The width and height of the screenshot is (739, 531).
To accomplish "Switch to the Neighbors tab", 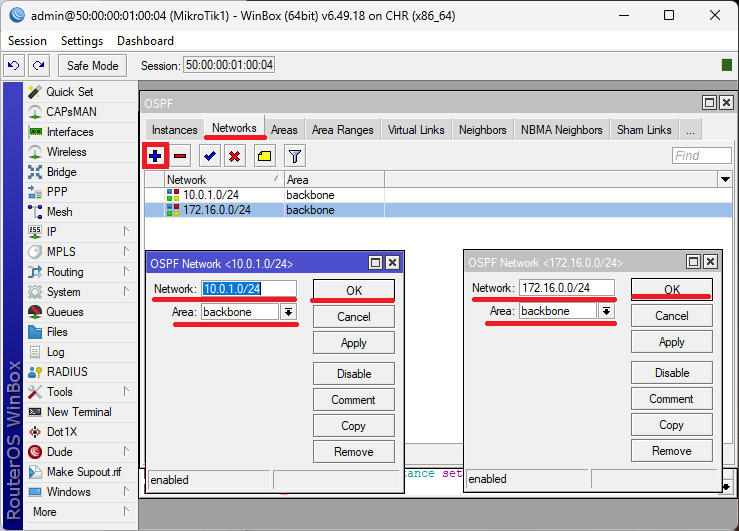I will click(482, 130).
